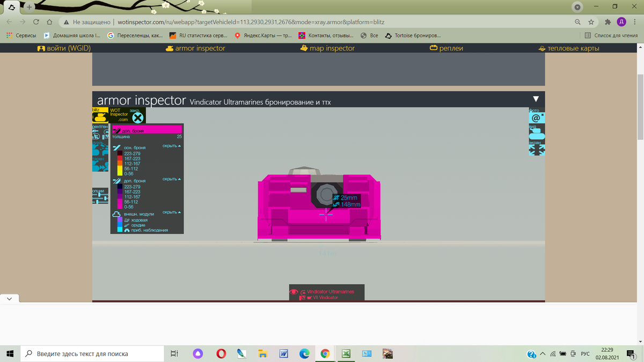The width and height of the screenshot is (644, 362).
Task: Open the RU статистика серв bookmark
Action: 198,35
